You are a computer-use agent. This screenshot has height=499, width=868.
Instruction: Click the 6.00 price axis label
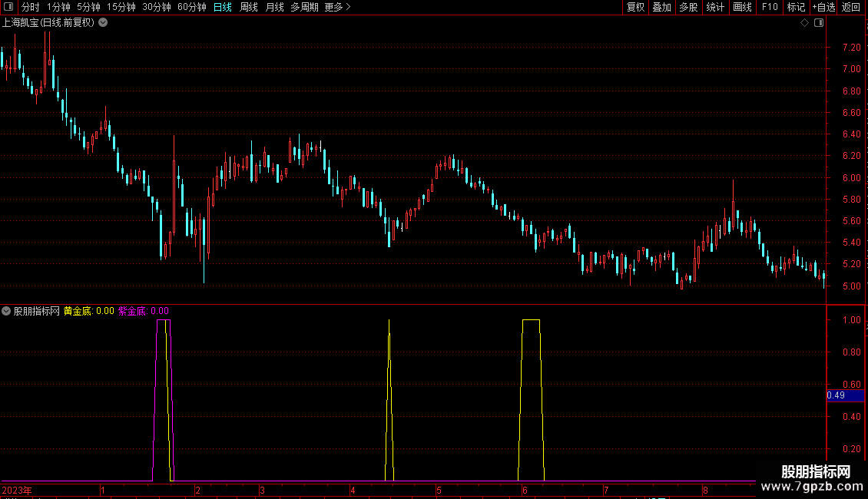851,177
